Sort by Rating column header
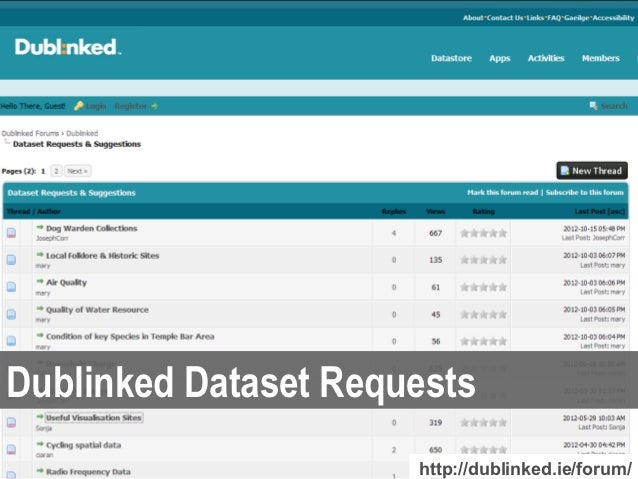This screenshot has width=638, height=479. [483, 212]
